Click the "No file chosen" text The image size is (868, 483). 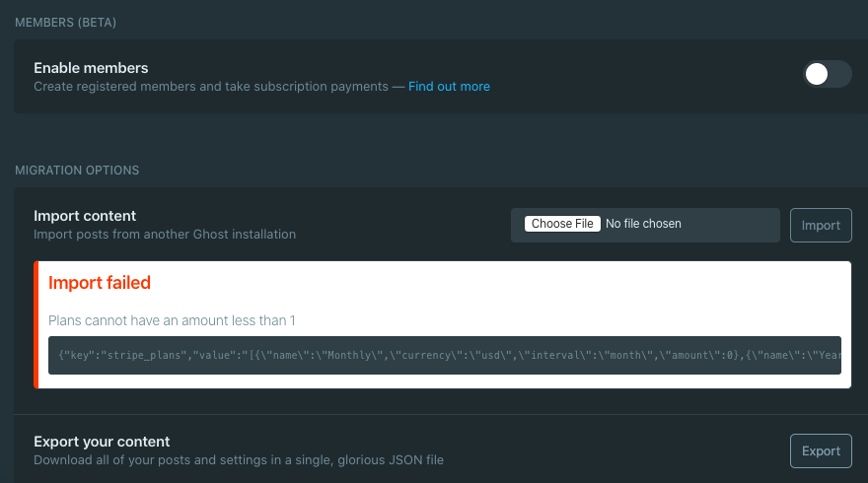click(643, 224)
